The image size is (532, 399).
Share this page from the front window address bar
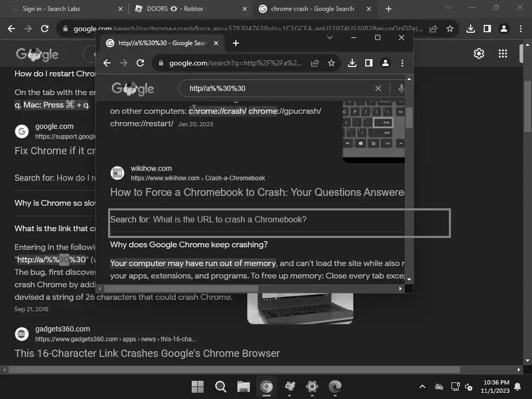(315, 63)
